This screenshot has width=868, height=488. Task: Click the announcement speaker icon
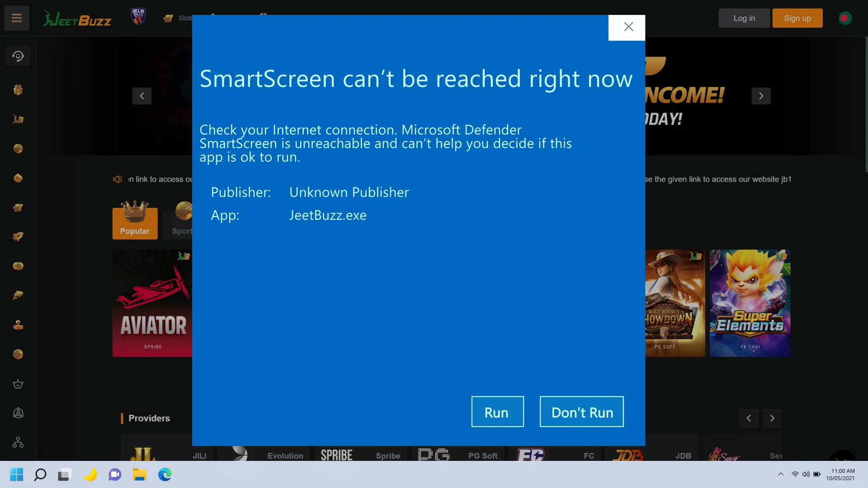[118, 179]
